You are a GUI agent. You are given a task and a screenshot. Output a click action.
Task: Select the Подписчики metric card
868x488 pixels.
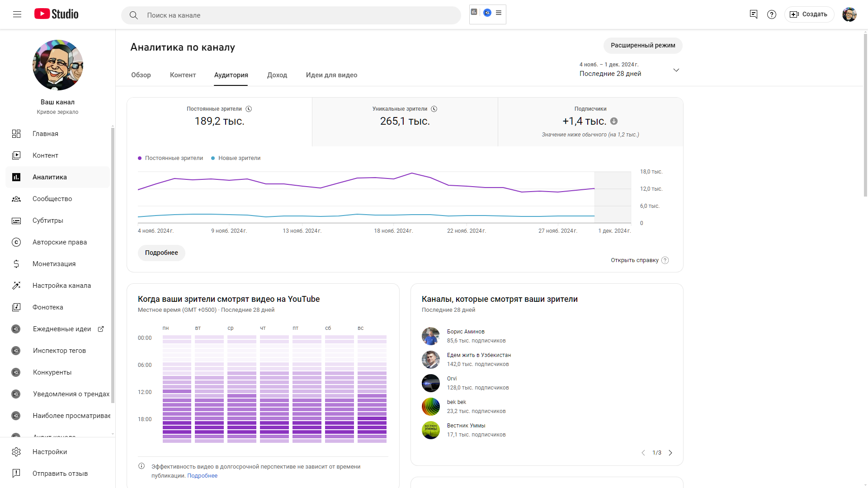pos(590,122)
